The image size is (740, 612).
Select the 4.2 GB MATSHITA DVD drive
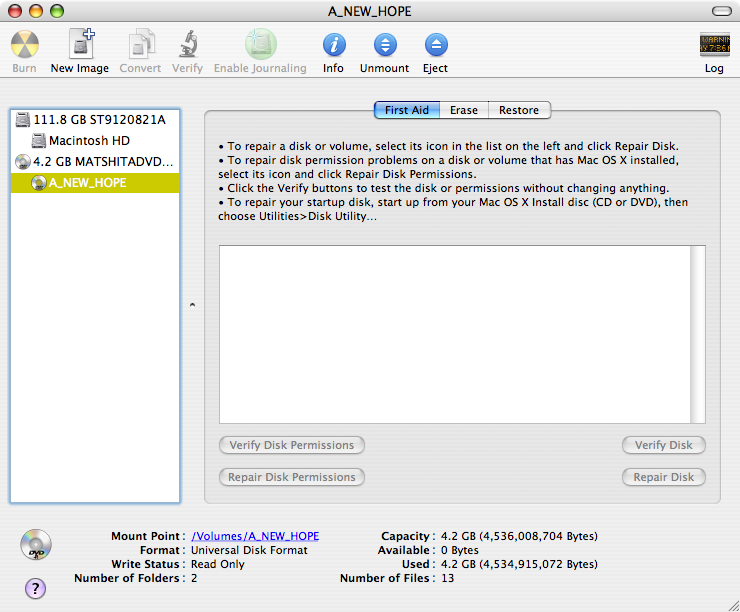pos(103,161)
